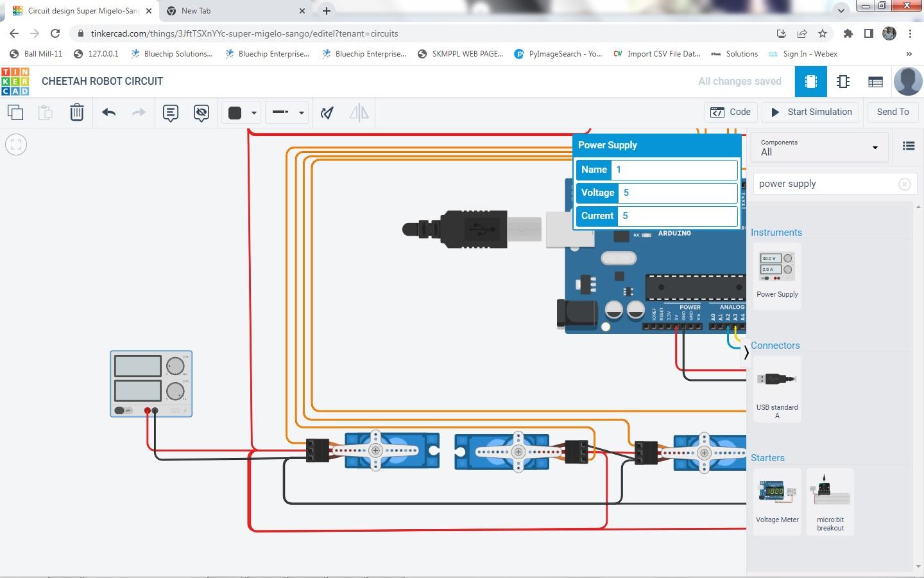Image resolution: width=924 pixels, height=578 pixels.
Task: Open the Ball Mill-11 bookmark
Action: click(x=36, y=54)
